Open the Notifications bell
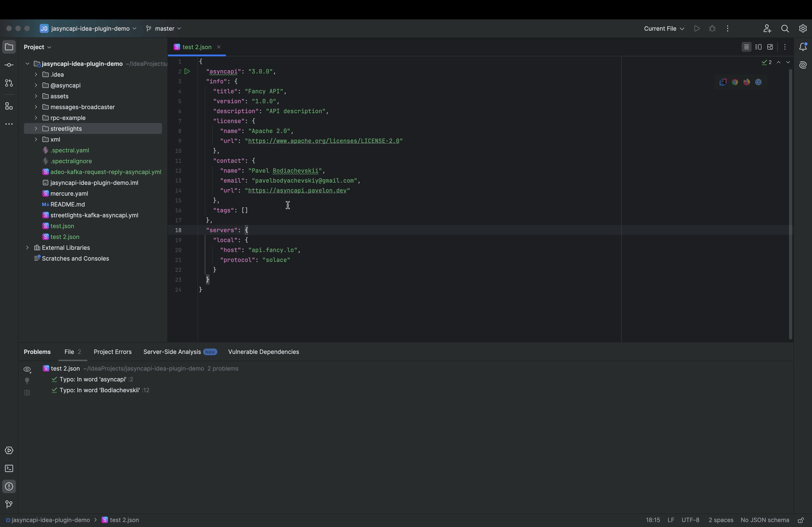Viewport: 812px width, 527px height. click(x=803, y=47)
